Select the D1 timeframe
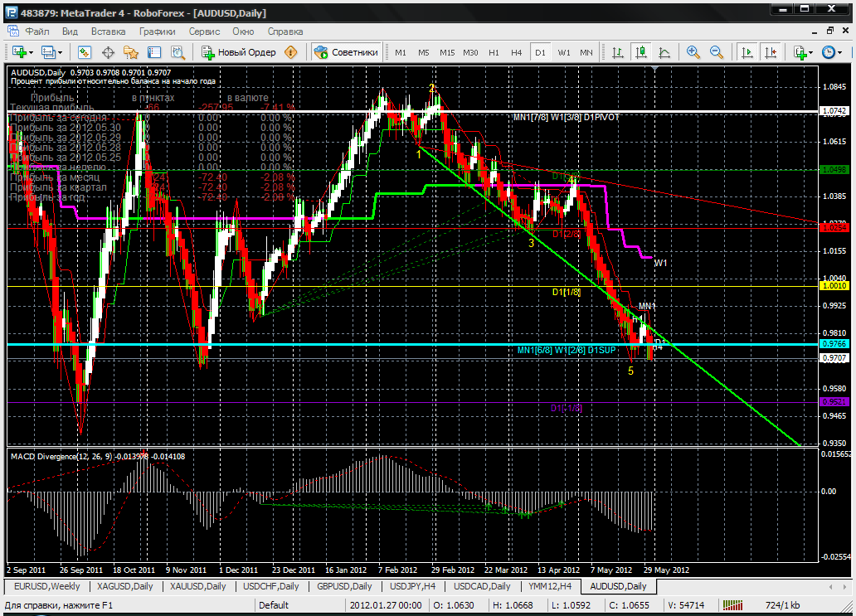This screenshot has width=856, height=616. 540,52
